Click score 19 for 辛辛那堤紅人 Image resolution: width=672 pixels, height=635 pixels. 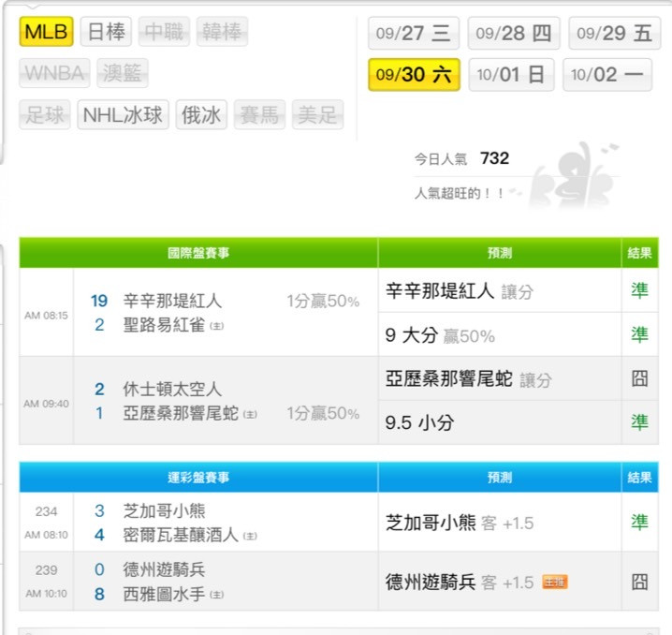coord(99,301)
